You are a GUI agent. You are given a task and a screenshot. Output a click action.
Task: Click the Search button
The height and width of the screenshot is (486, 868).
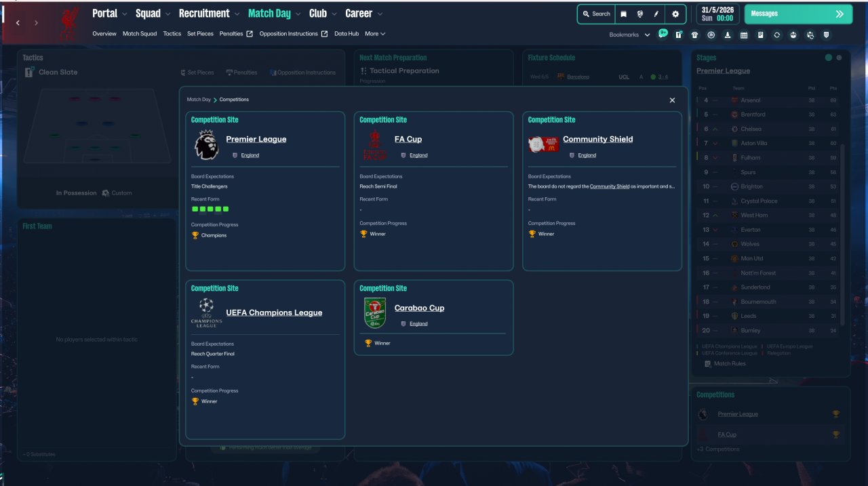596,14
